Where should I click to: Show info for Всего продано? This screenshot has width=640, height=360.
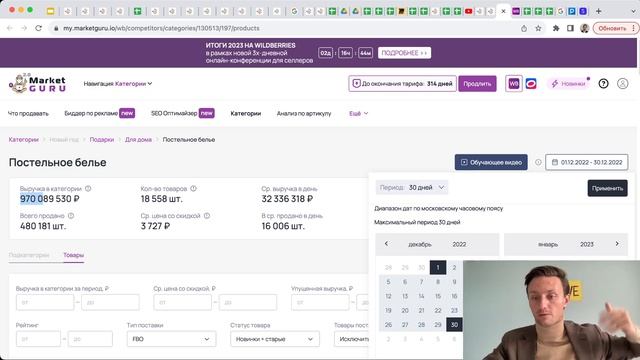coord(71,216)
